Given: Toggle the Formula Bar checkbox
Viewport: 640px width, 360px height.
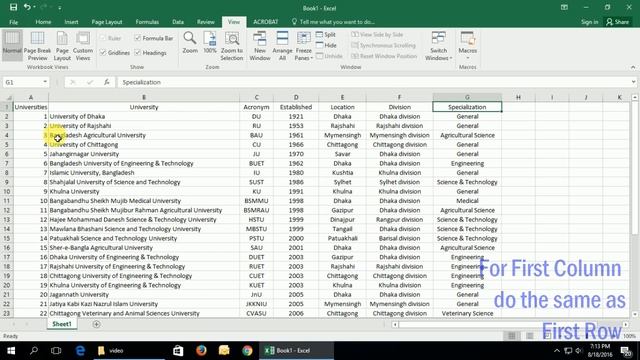Looking at the screenshot, I should pyautogui.click(x=138, y=38).
